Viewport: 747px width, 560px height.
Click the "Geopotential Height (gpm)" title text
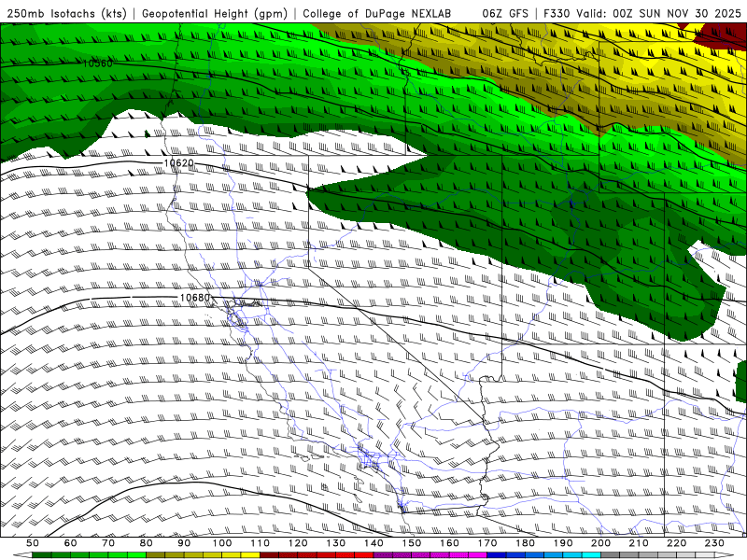215,13
